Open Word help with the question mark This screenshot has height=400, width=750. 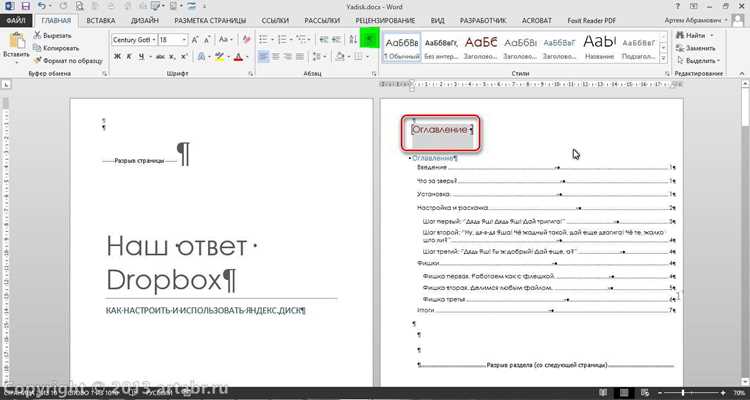click(x=678, y=6)
